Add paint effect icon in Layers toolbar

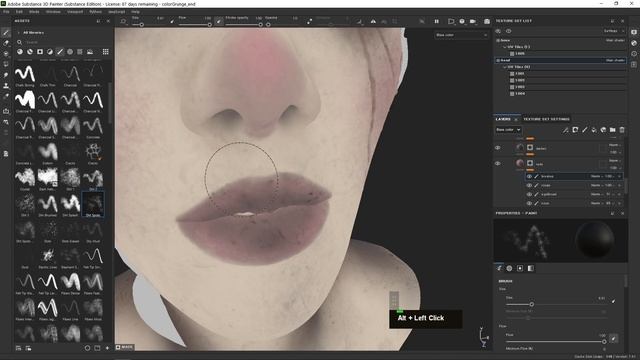tap(566, 130)
